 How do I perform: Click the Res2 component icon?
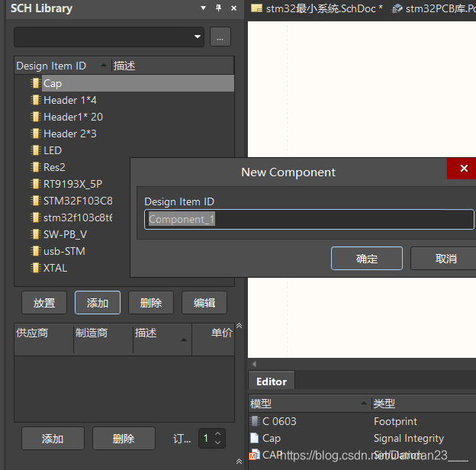pyautogui.click(x=36, y=167)
